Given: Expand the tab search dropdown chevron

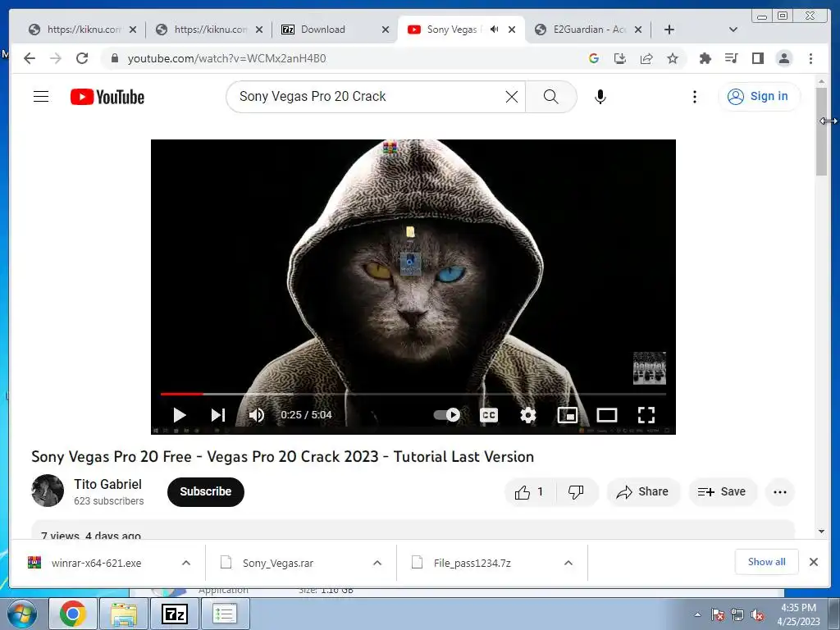Looking at the screenshot, I should pyautogui.click(x=733, y=30).
